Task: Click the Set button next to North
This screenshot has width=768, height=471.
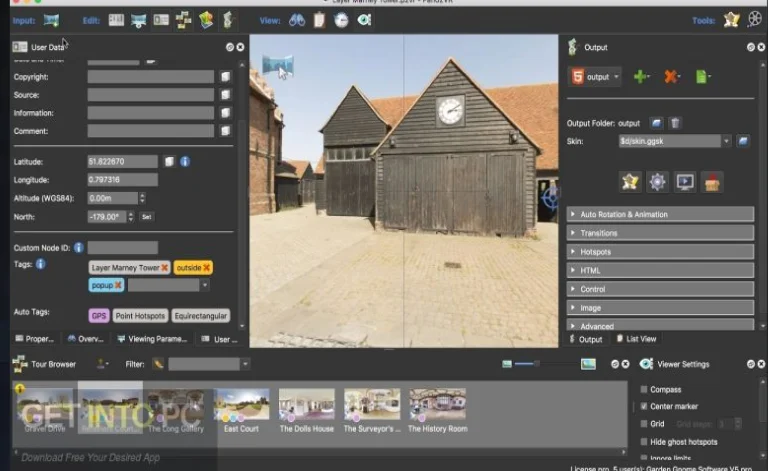Action: click(146, 216)
